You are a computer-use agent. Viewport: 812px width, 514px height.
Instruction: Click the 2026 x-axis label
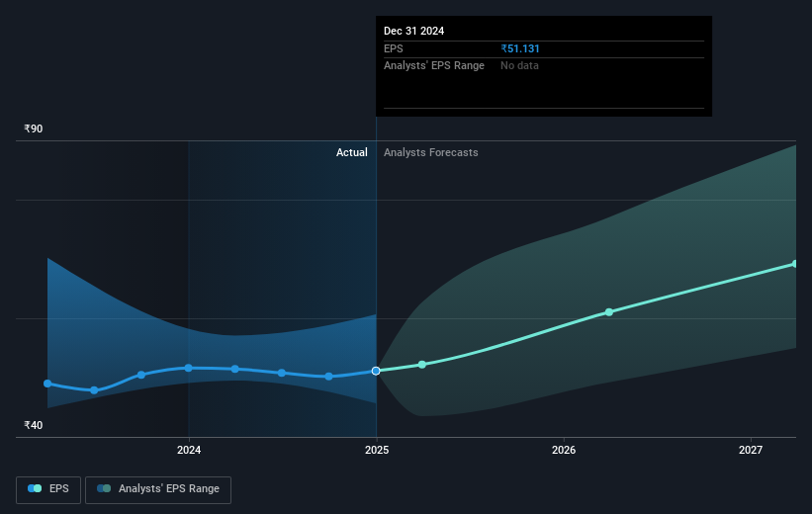pos(564,450)
